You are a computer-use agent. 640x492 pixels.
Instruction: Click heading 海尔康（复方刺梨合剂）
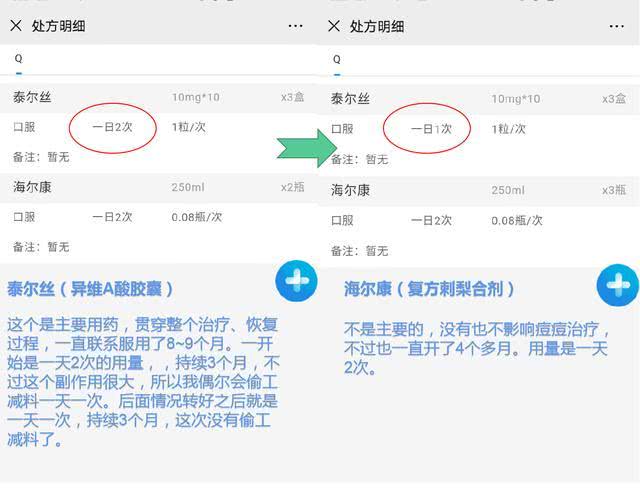point(429,289)
